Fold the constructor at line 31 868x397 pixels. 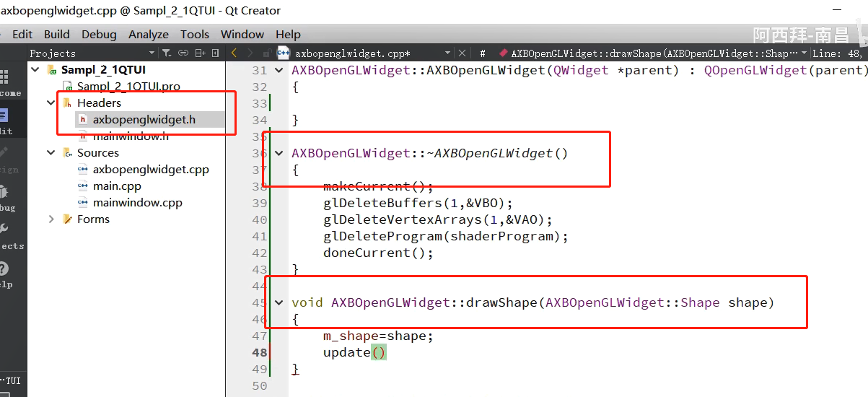click(279, 70)
